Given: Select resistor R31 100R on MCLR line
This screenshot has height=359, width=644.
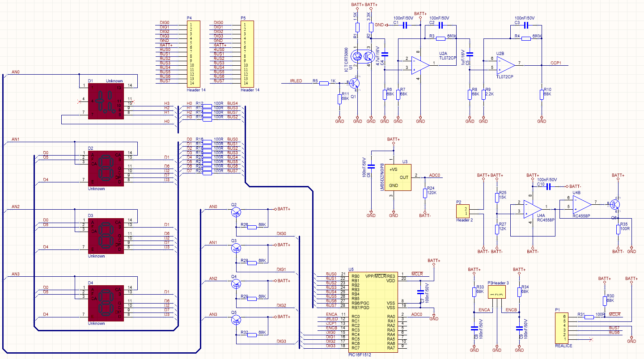Looking at the screenshot, I should tap(589, 317).
